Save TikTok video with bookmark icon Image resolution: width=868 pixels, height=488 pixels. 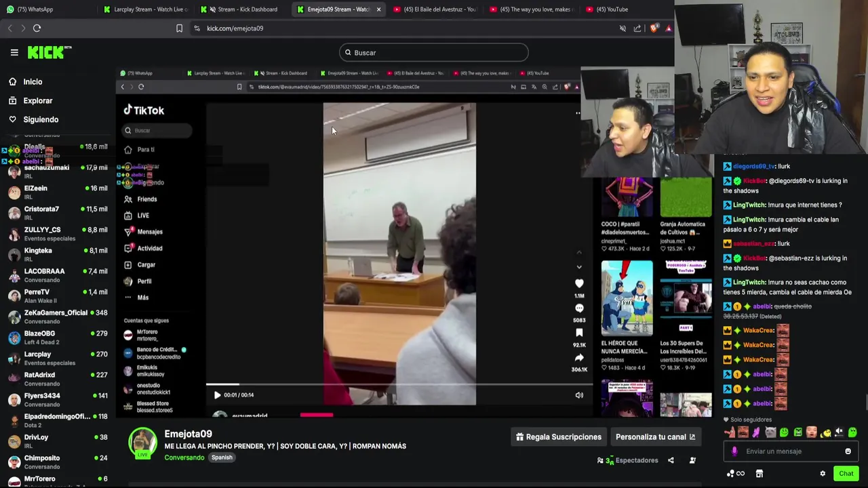(579, 333)
